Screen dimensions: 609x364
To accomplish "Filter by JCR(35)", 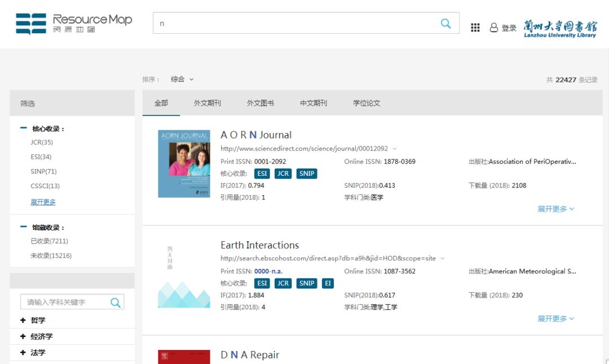I will coord(42,143).
